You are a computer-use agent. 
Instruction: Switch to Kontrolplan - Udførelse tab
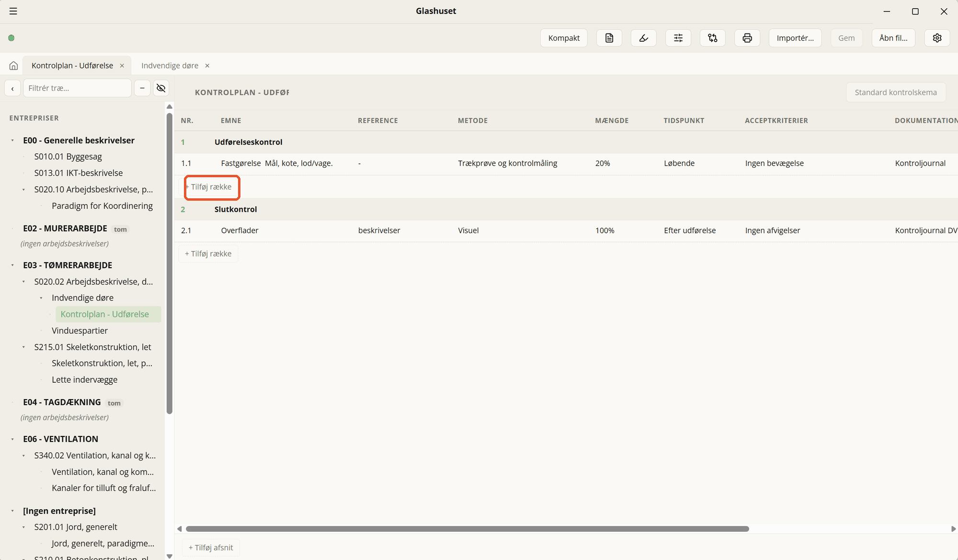coord(72,66)
